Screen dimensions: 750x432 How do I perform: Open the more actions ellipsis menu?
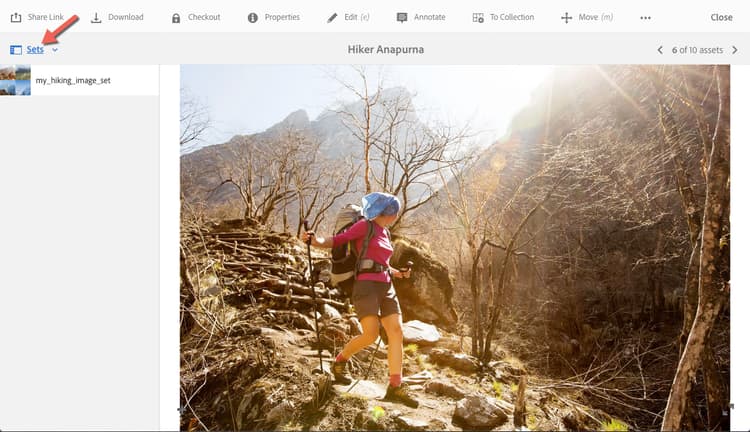(x=645, y=18)
